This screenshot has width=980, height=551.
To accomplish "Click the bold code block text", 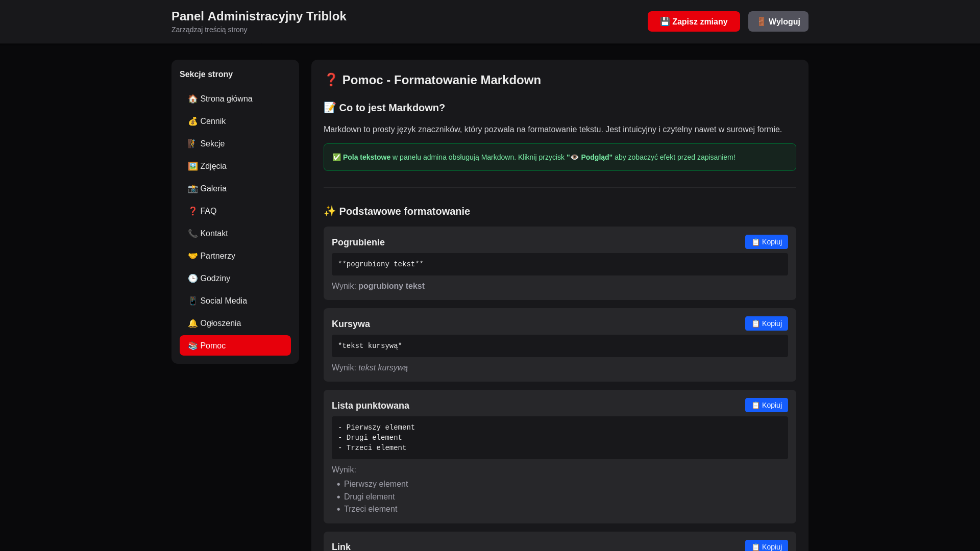I will coord(381,264).
